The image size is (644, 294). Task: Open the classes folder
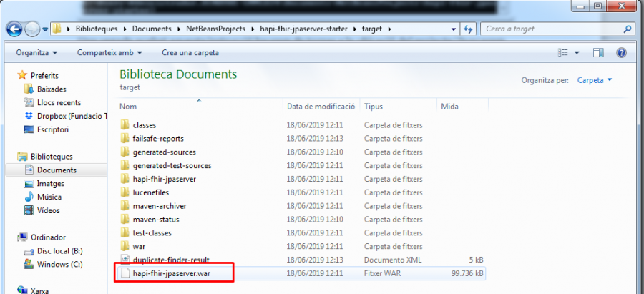tap(144, 125)
